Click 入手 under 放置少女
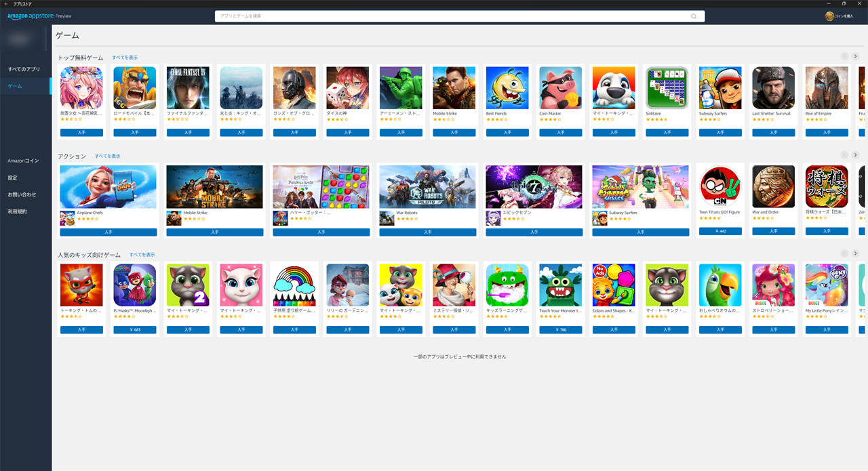Screen dimensions: 868x471 (81, 133)
